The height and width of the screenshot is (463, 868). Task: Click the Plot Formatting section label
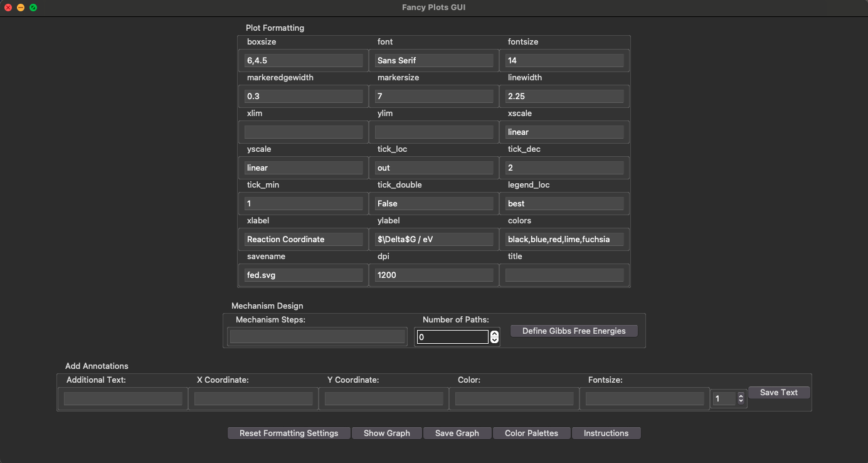pyautogui.click(x=275, y=28)
